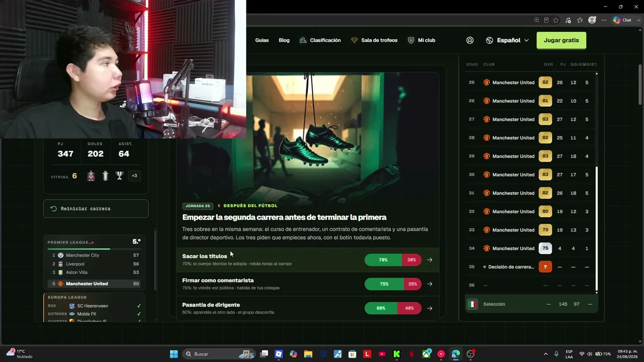
Task: Click the restart arrow icon on Reiniciar carrera
Action: click(54, 209)
